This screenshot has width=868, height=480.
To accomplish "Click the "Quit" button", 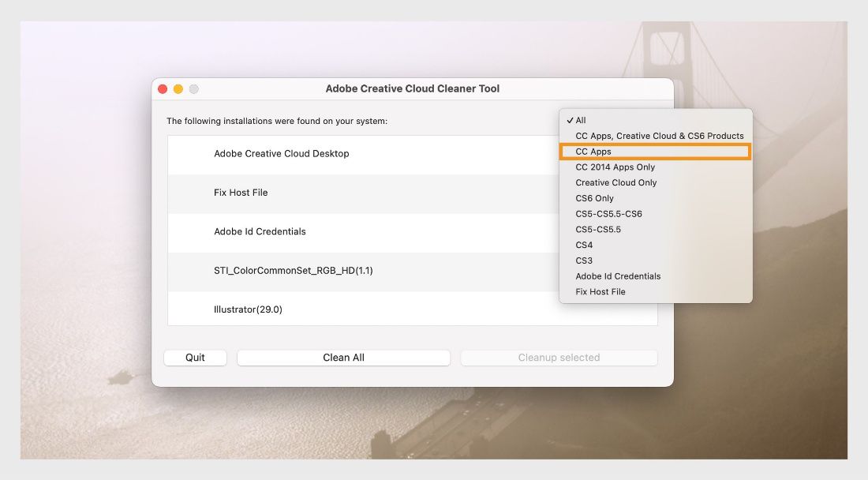I will 195,357.
